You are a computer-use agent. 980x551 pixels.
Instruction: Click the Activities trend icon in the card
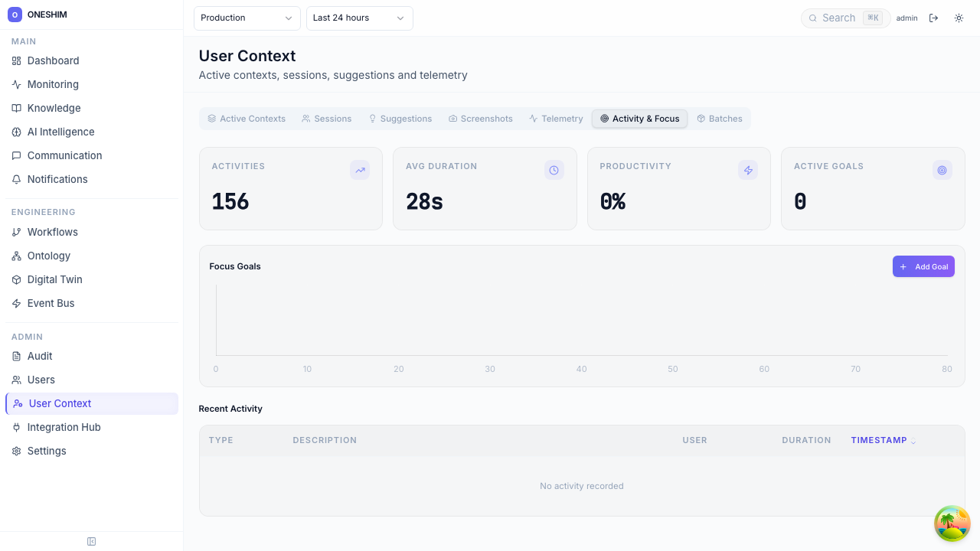(360, 171)
